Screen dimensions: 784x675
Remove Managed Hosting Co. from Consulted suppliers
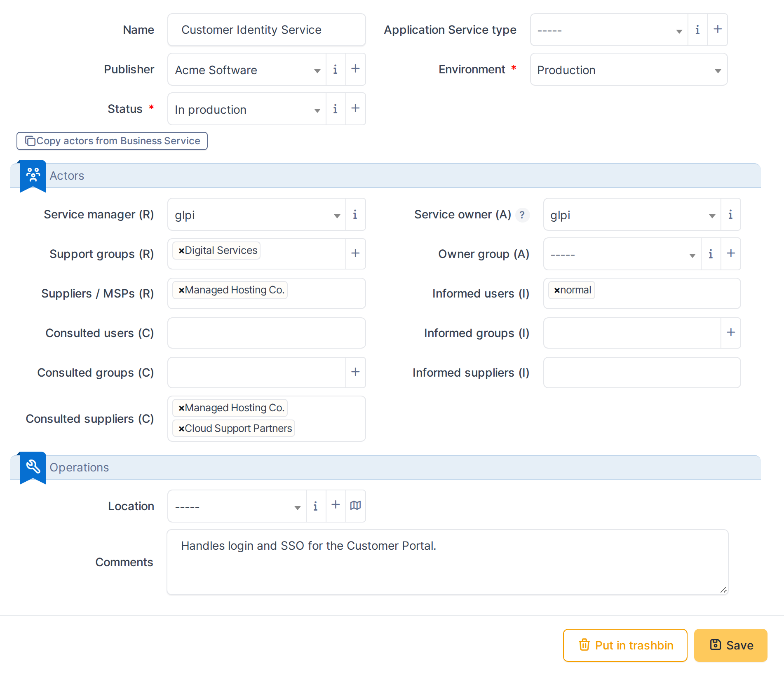[181, 408]
